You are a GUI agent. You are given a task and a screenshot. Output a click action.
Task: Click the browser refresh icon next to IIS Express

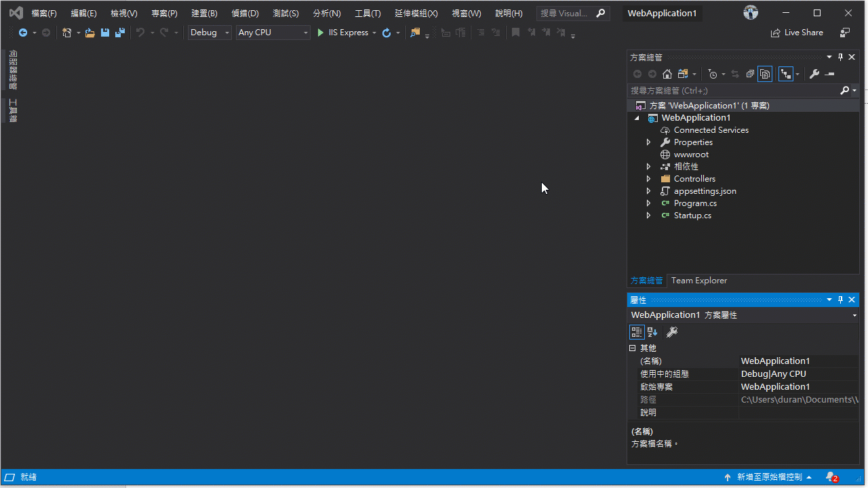click(386, 32)
